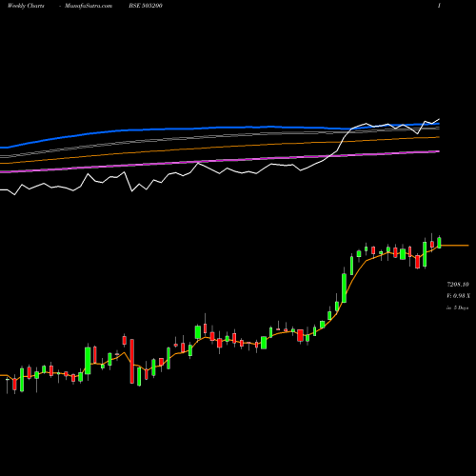The height and width of the screenshot is (476, 476).
Task: Click the last green candlestick on the right
Action: [x=439, y=243]
